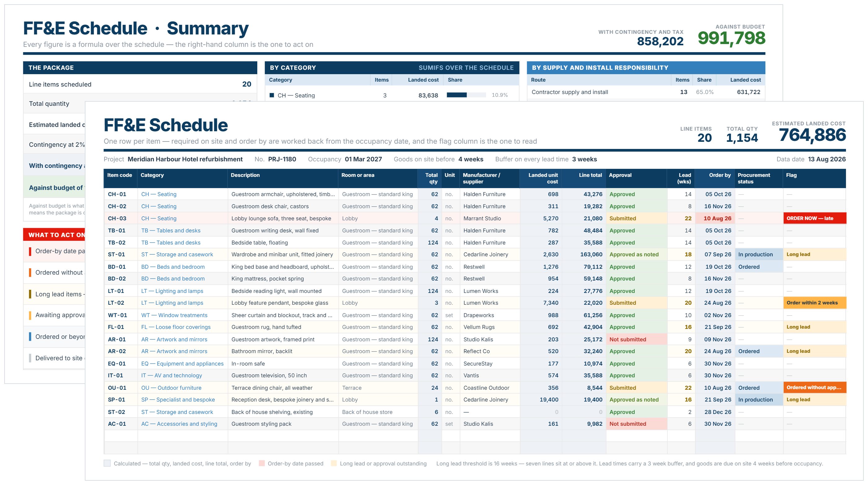The width and height of the screenshot is (868, 485).
Task: Click 'Long lead or approval outstanding' legend swatch
Action: coord(334,463)
